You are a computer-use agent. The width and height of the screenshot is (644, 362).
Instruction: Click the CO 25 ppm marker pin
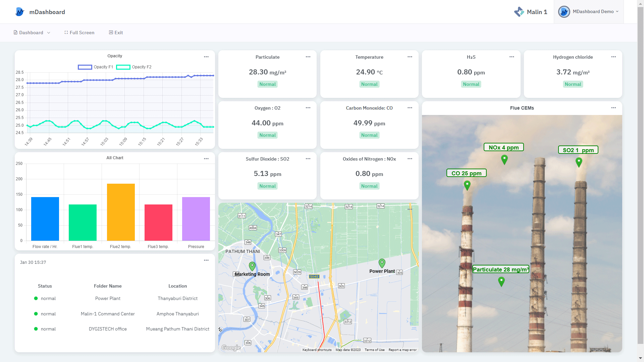click(x=467, y=185)
